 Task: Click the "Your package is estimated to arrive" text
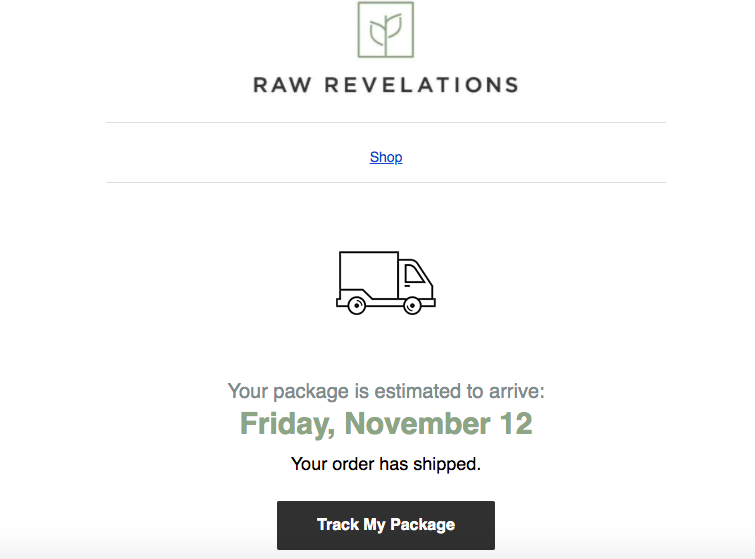pyautogui.click(x=385, y=391)
